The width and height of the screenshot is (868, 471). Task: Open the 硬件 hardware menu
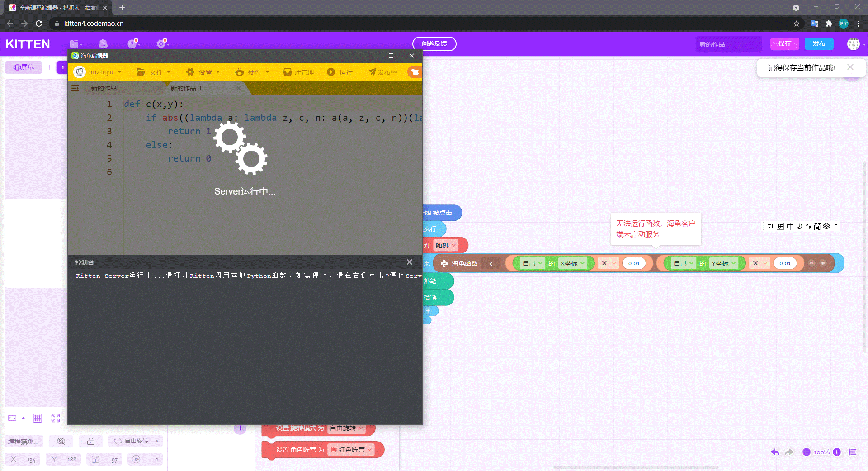(252, 72)
